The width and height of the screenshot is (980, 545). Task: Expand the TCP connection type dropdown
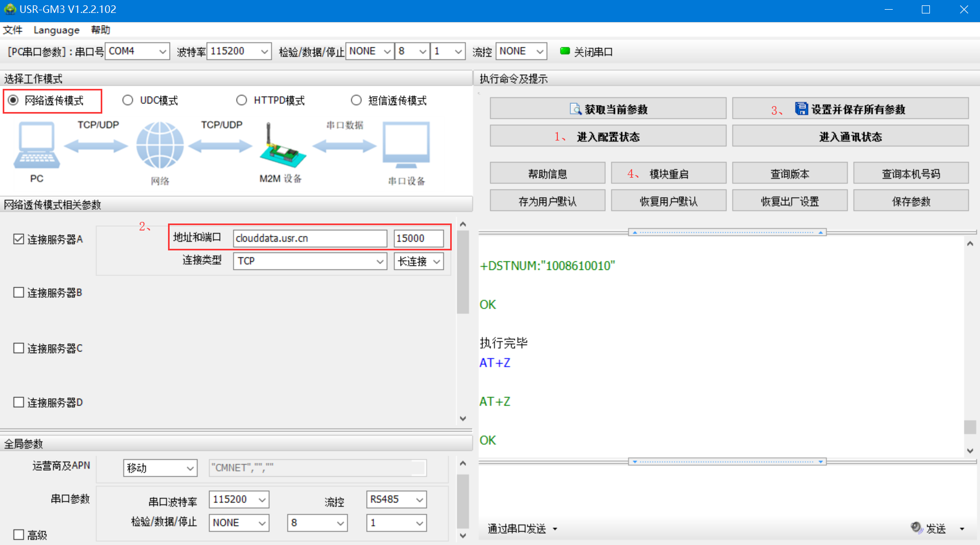point(380,261)
